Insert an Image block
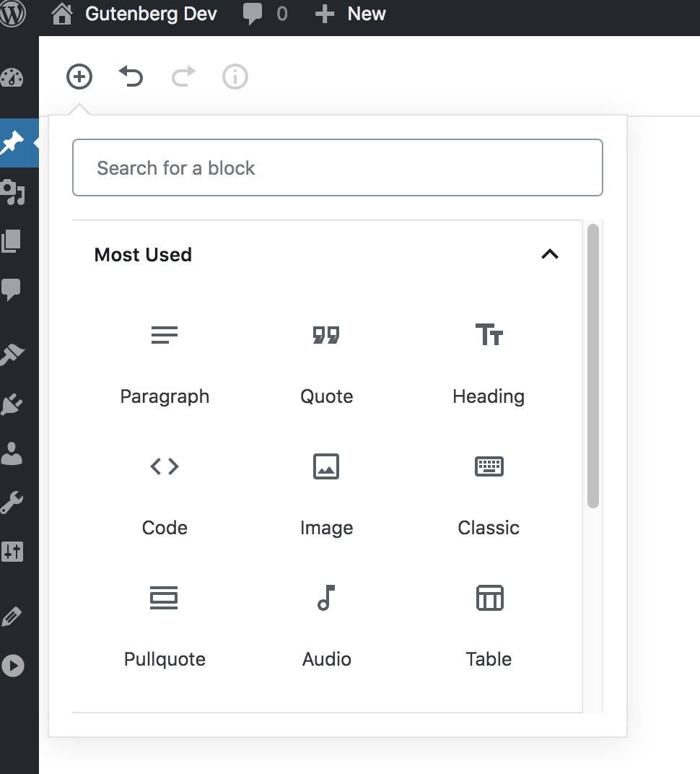Viewport: 700px width, 774px height. pos(326,496)
